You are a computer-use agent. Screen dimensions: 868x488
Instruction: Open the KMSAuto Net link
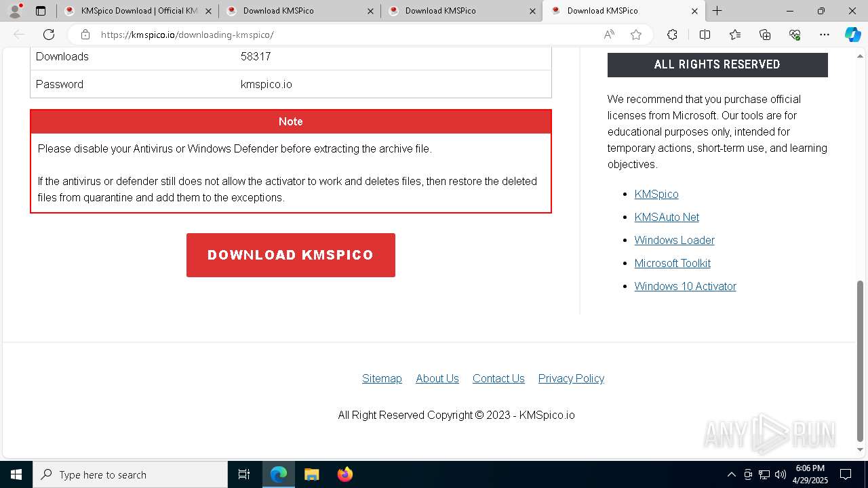[667, 217]
